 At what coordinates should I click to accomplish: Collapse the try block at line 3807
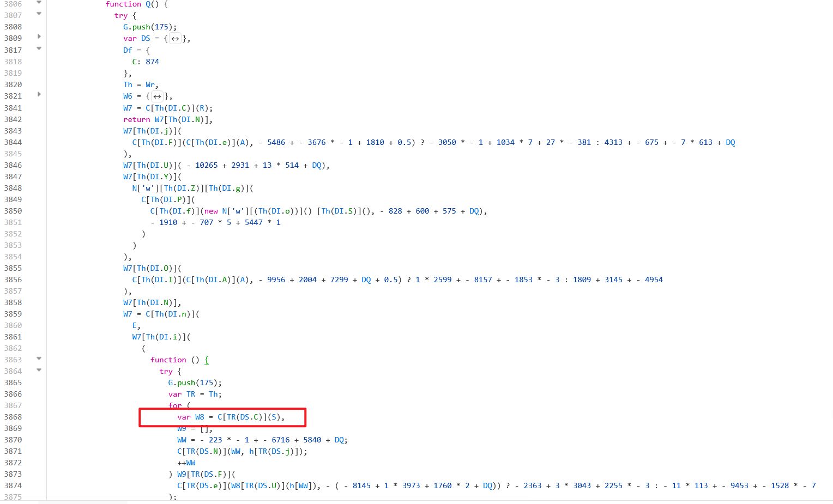tap(38, 14)
